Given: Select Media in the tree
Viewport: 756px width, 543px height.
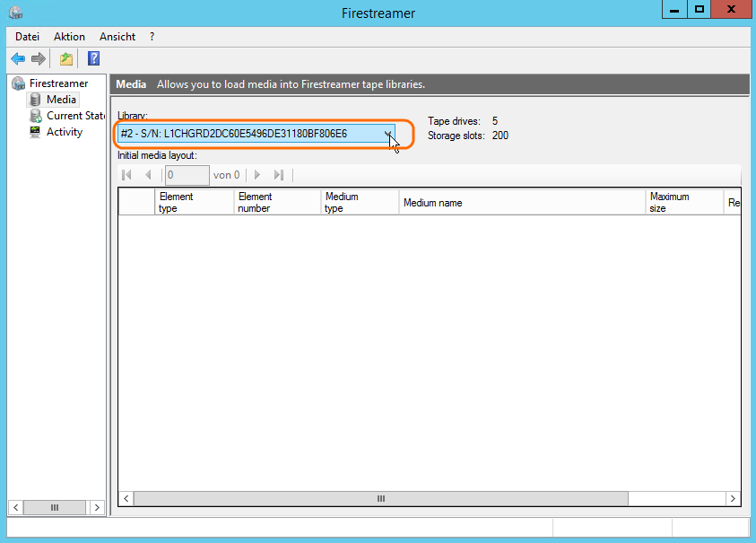Looking at the screenshot, I should [x=61, y=100].
